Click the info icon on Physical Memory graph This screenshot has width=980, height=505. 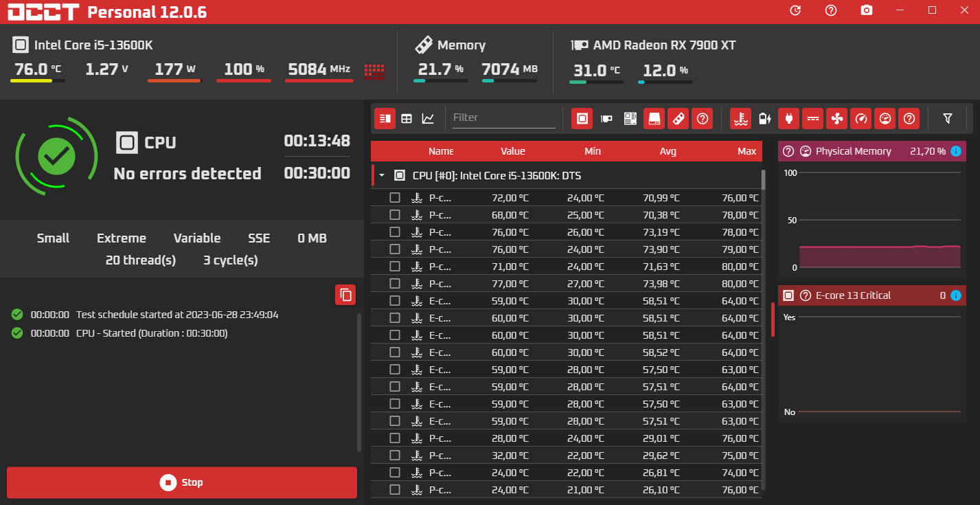point(956,151)
